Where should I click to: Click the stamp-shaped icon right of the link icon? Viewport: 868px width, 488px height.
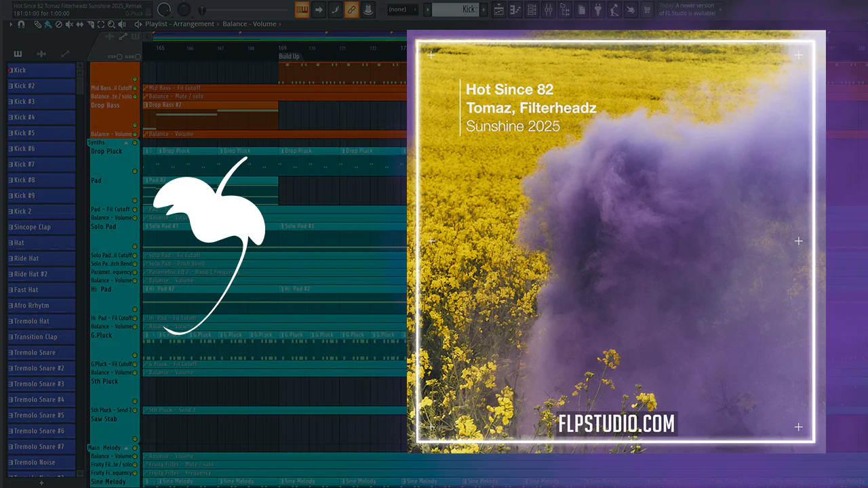[368, 9]
